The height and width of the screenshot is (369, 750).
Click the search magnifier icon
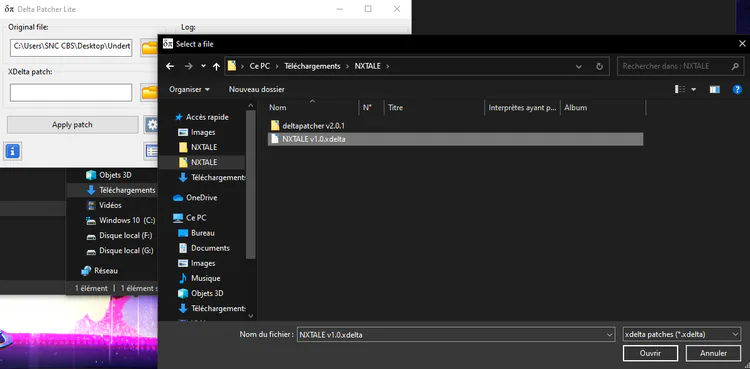click(735, 67)
